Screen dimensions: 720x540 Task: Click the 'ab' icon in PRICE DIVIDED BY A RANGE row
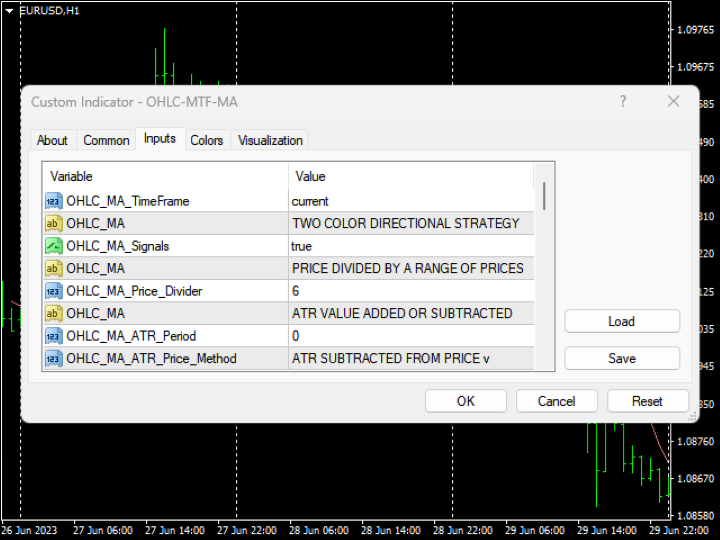[x=54, y=268]
